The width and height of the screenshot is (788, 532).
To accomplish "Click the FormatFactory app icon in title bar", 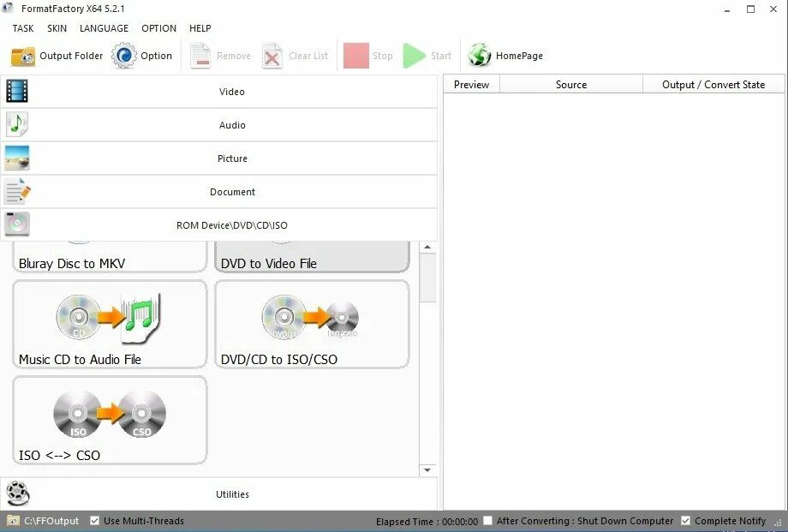I will click(8, 8).
